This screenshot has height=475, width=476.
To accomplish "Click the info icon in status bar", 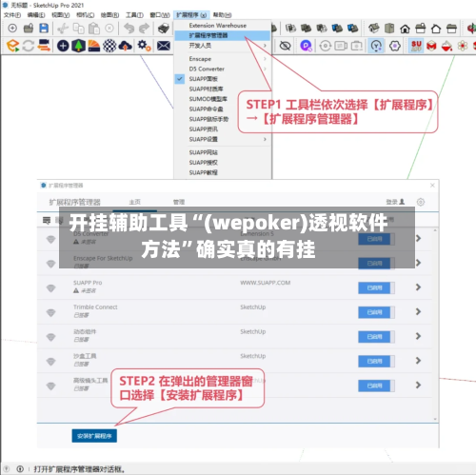I will pyautogui.click(x=20, y=468).
